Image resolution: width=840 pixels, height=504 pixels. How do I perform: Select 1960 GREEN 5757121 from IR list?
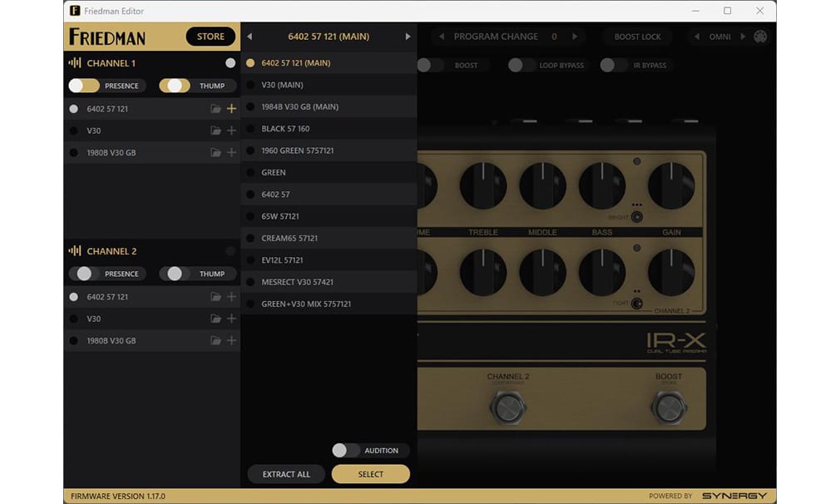tap(329, 151)
